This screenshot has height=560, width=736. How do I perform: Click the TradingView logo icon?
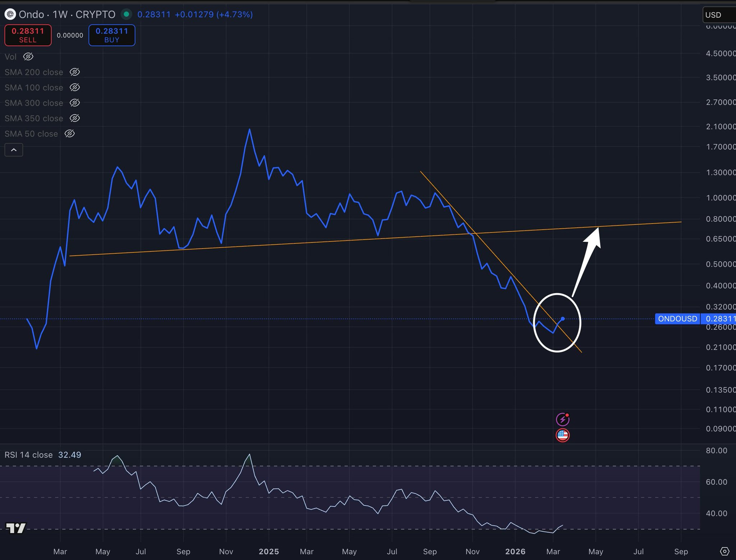coord(16,528)
